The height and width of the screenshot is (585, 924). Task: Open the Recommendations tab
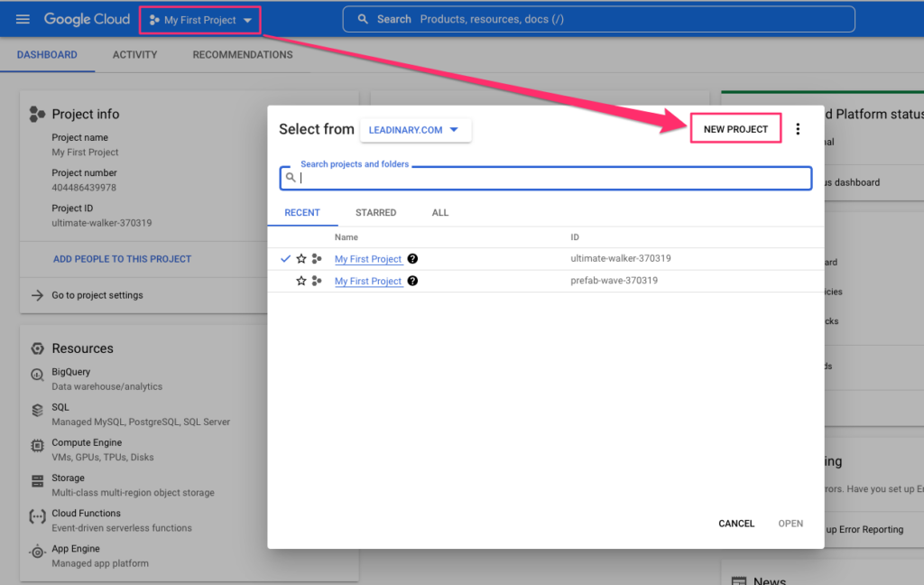pyautogui.click(x=243, y=55)
